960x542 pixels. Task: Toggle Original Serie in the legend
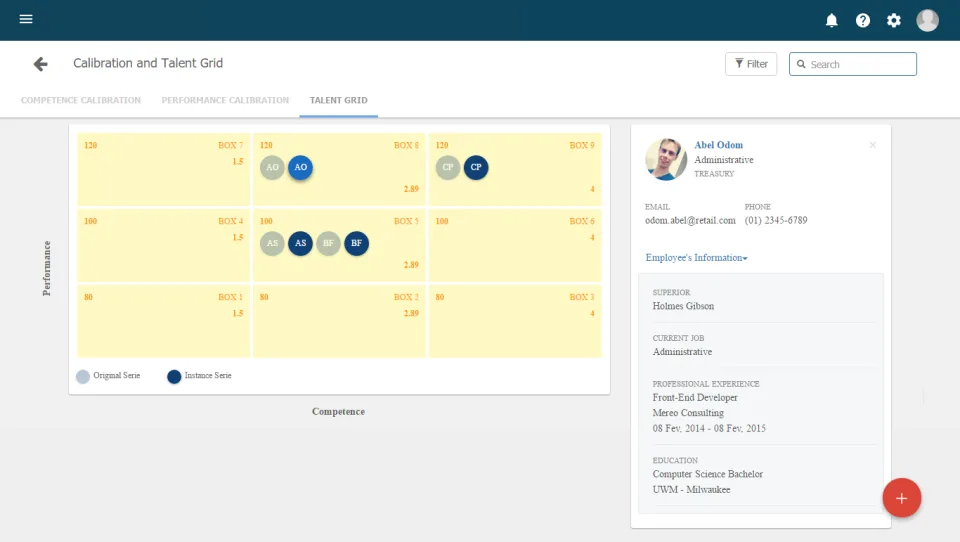click(108, 376)
